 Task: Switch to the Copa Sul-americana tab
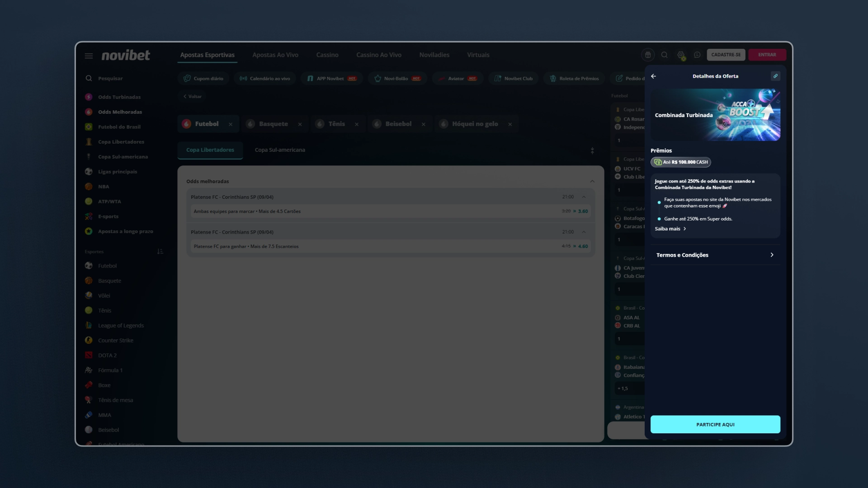pos(280,150)
